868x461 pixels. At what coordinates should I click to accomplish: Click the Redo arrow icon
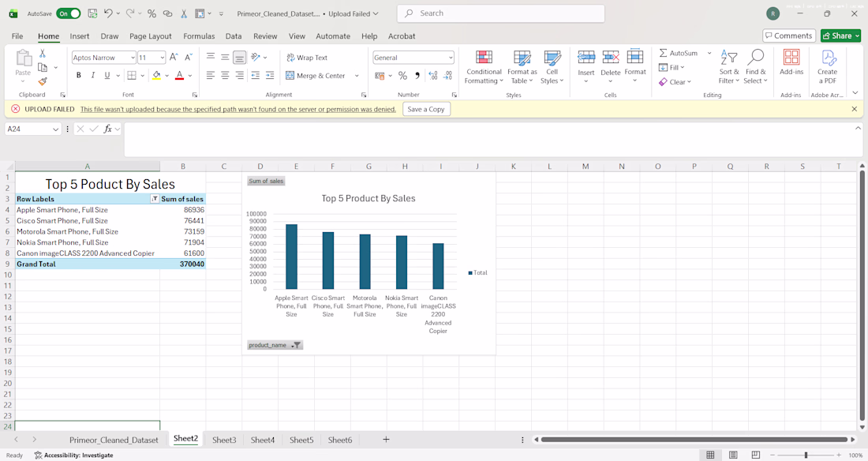click(130, 13)
